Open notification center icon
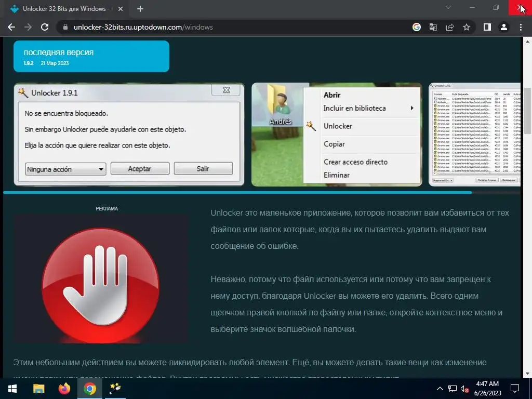 (x=515, y=389)
